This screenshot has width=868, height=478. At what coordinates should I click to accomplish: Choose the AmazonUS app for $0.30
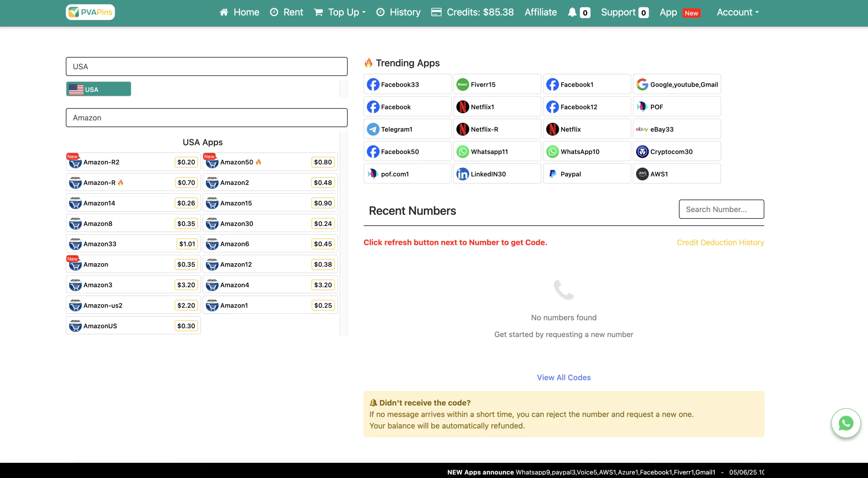click(x=133, y=326)
